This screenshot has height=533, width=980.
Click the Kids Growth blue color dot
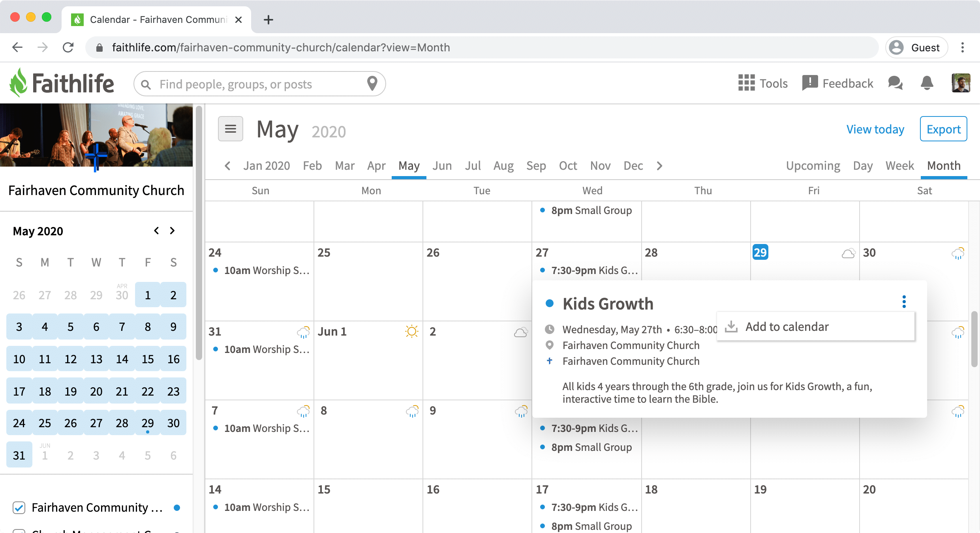549,303
